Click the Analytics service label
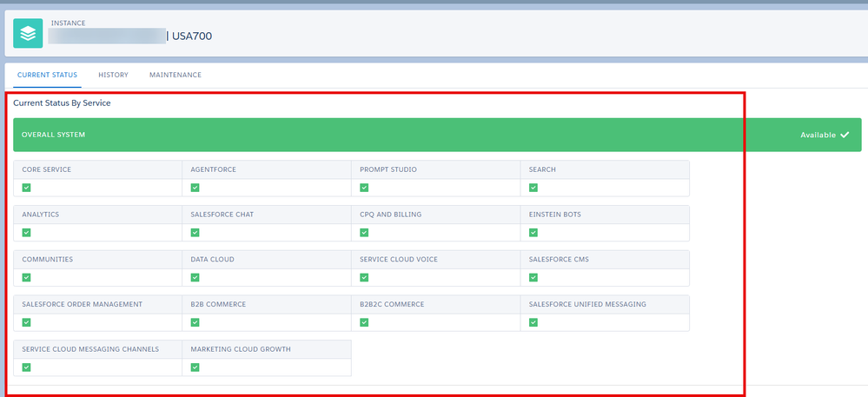This screenshot has height=397, width=868. click(41, 215)
